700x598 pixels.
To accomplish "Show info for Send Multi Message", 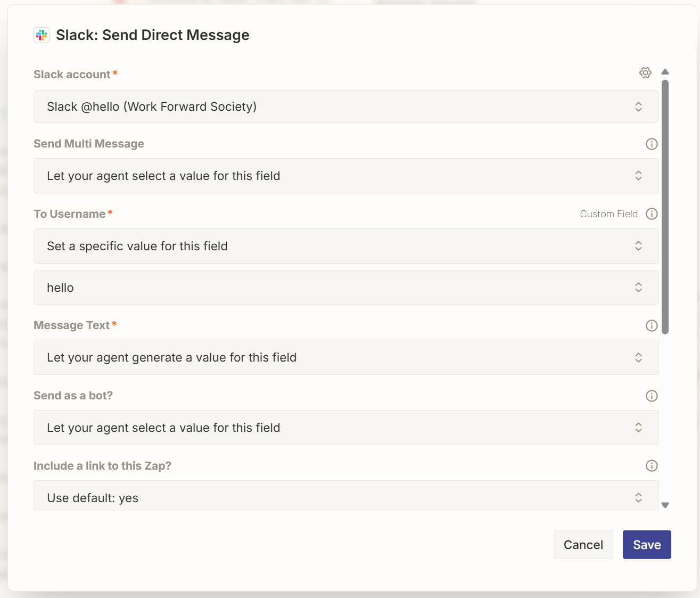I will [652, 144].
